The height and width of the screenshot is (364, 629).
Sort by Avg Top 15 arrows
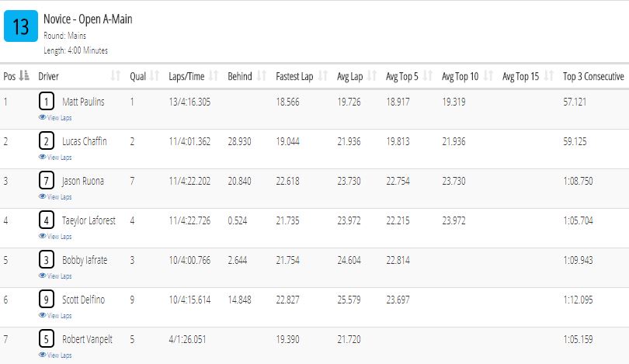[549, 75]
